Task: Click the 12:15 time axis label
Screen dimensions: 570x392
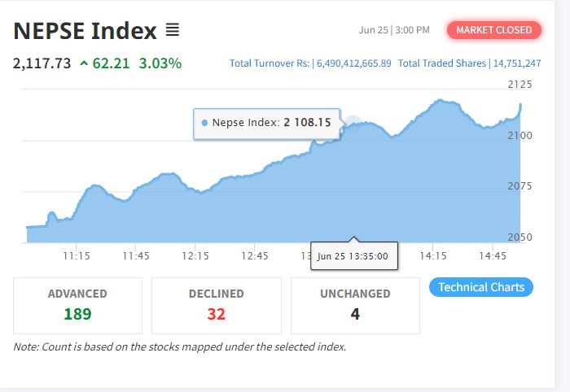Action: 195,256
